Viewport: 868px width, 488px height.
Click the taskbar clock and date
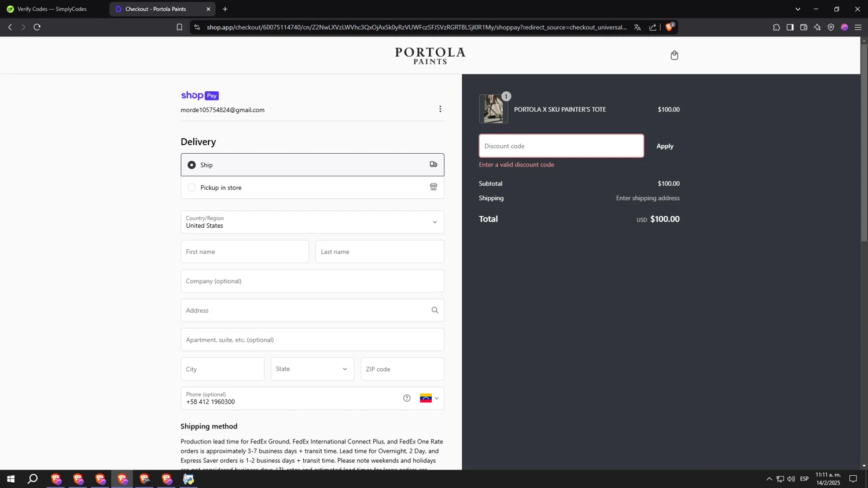[828, 479]
